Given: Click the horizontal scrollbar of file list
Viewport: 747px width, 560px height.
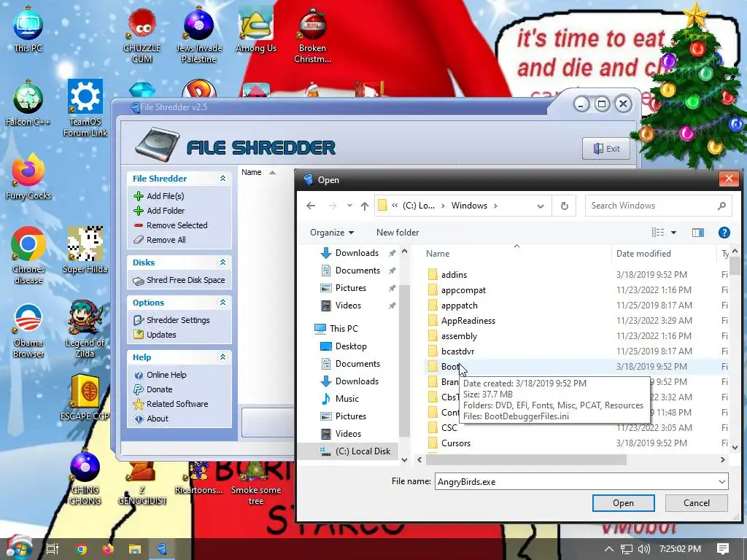Looking at the screenshot, I should [526, 460].
